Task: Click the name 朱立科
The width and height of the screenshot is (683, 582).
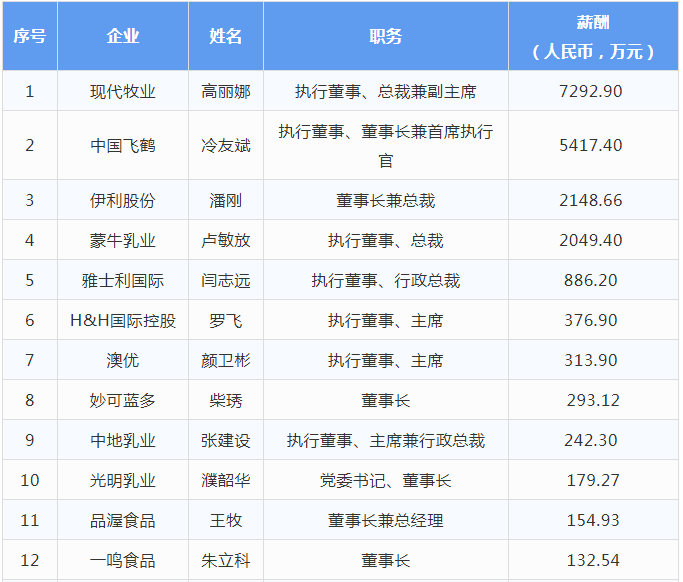Action: (x=226, y=561)
